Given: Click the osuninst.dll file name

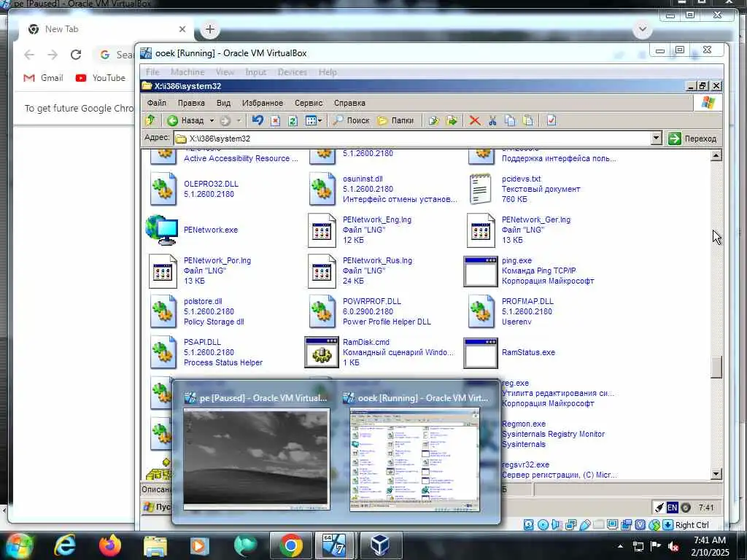Looking at the screenshot, I should click(x=363, y=179).
